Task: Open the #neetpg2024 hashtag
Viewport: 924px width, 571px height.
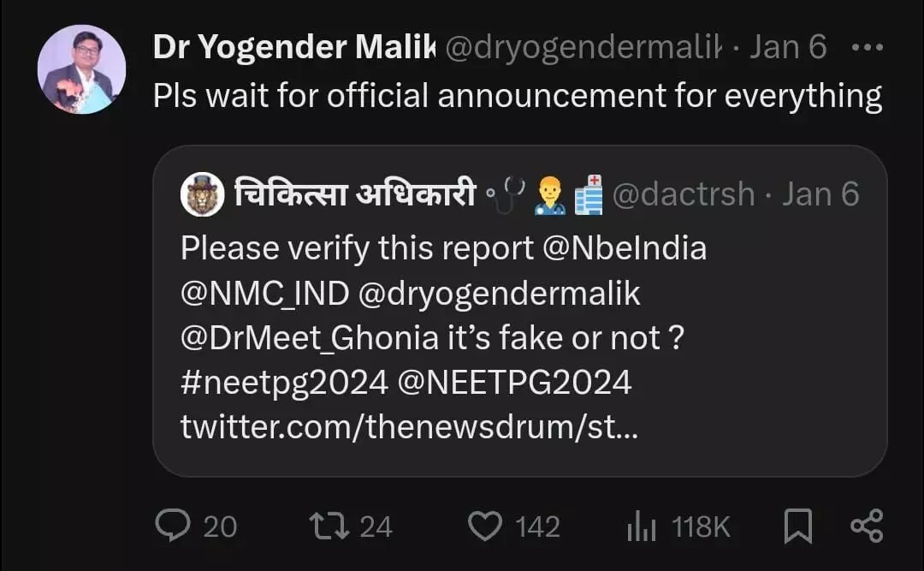Action: pyautogui.click(x=284, y=383)
